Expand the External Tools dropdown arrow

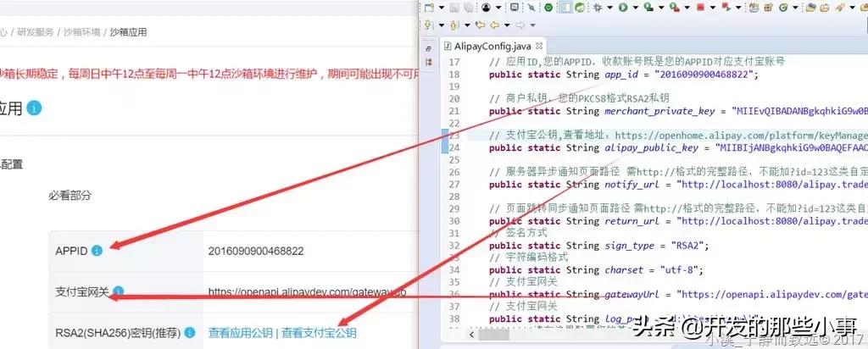click(x=687, y=7)
